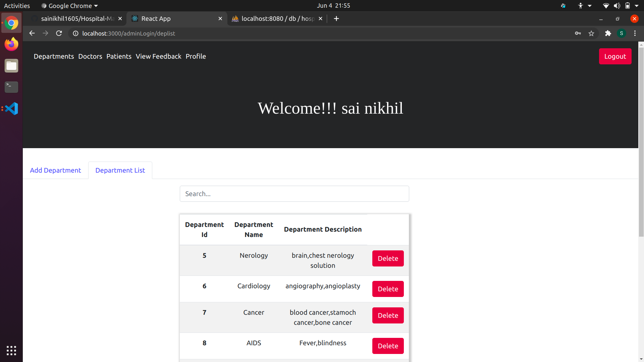Launch Visual Studio Code from dock
This screenshot has width=644, height=362.
[x=11, y=109]
